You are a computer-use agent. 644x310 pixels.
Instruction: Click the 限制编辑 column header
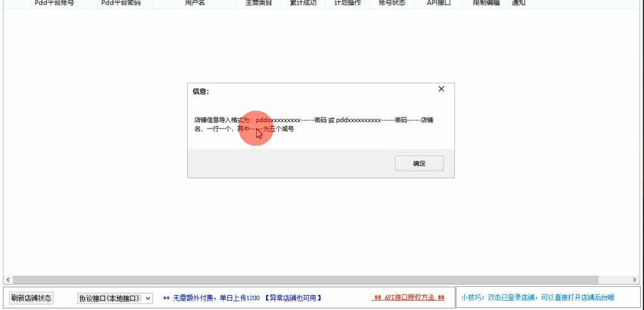click(x=486, y=3)
